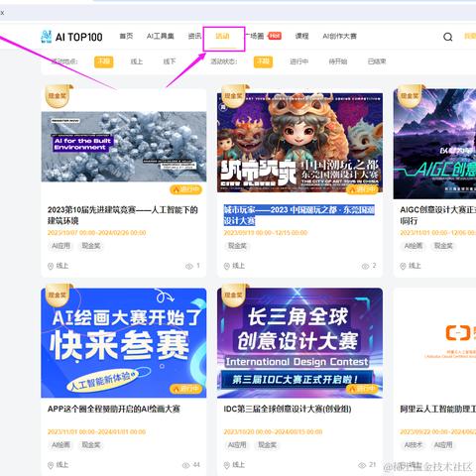476x476 pixels.
Task: Open the AI创作大赛 nav tab
Action: point(340,36)
